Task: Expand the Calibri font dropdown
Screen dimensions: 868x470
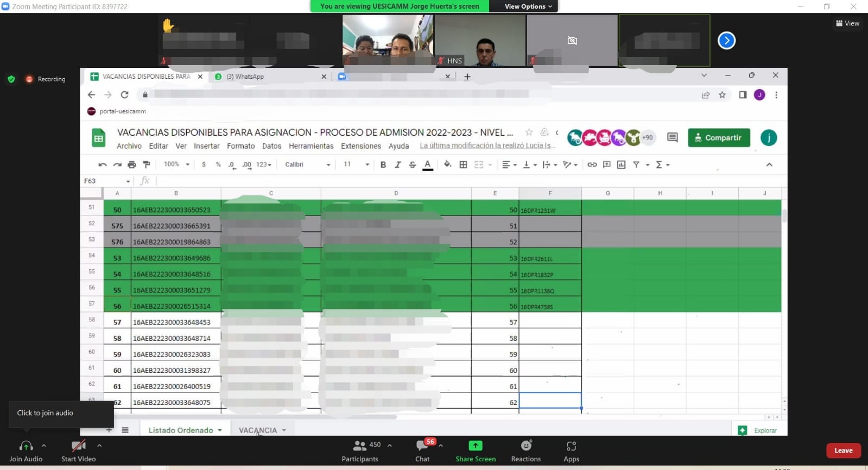Action: [307, 164]
